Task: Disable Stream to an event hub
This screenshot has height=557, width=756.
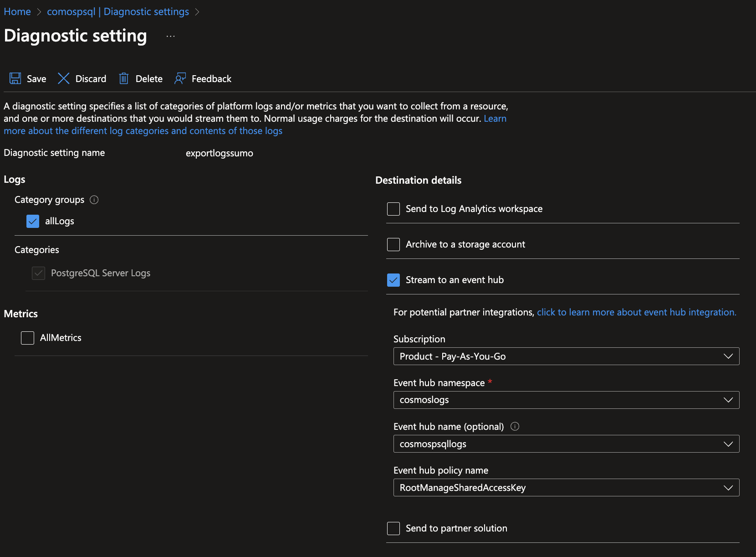Action: click(393, 280)
